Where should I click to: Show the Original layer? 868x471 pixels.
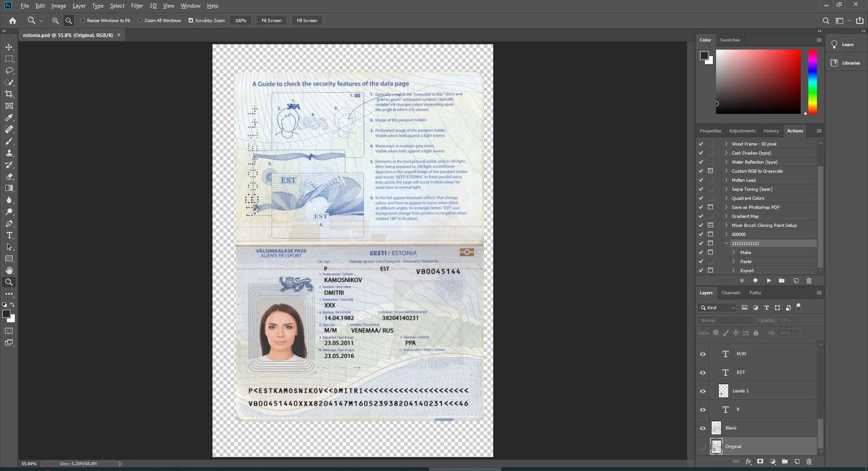click(x=703, y=447)
